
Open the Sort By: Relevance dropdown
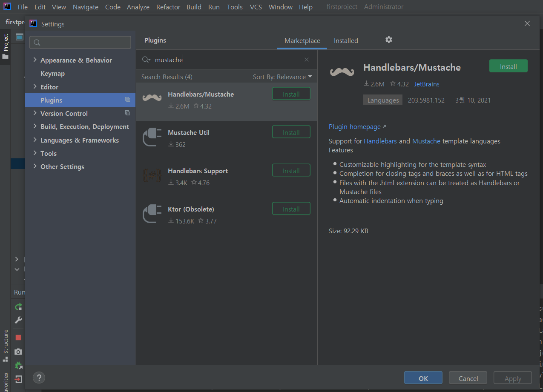tap(282, 77)
